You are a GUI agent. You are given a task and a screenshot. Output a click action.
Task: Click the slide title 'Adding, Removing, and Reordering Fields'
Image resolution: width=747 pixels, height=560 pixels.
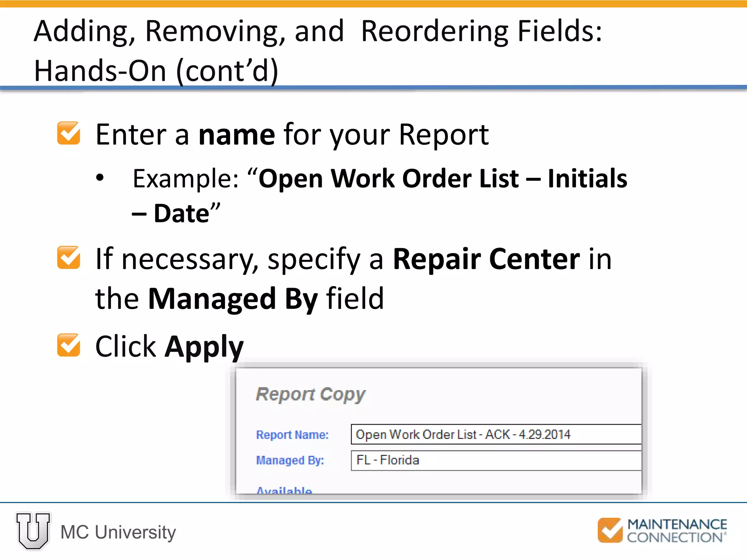click(318, 32)
